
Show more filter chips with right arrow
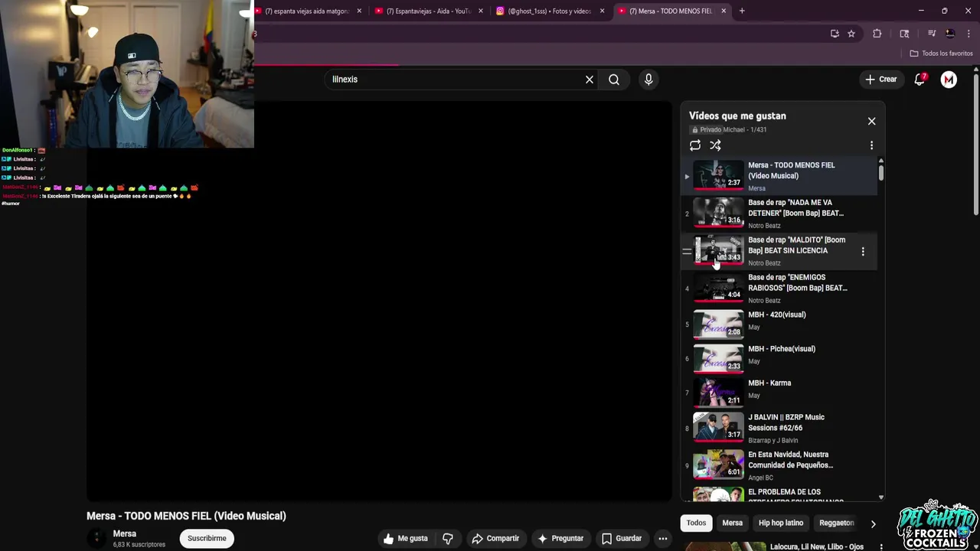873,523
